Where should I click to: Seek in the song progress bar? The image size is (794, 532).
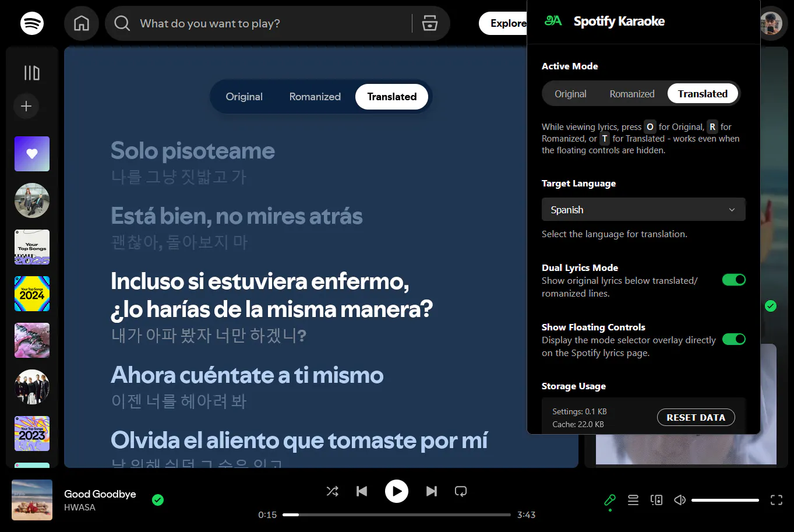pyautogui.click(x=397, y=515)
